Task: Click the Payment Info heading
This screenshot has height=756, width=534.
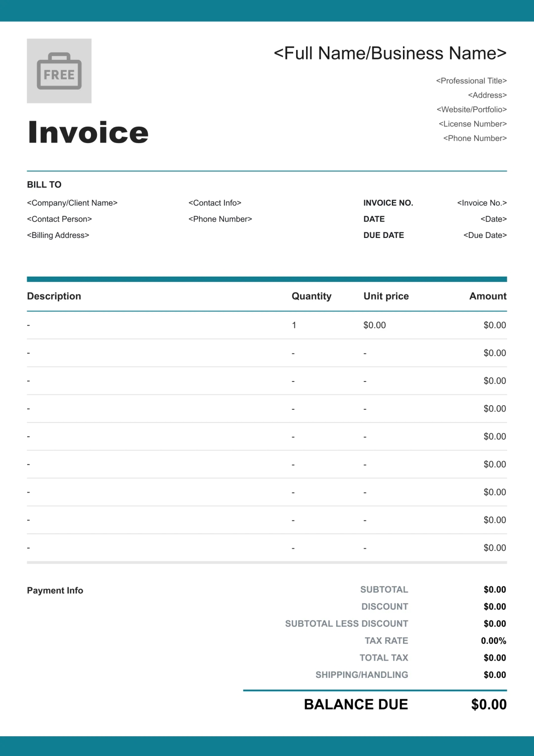Action: (x=55, y=591)
